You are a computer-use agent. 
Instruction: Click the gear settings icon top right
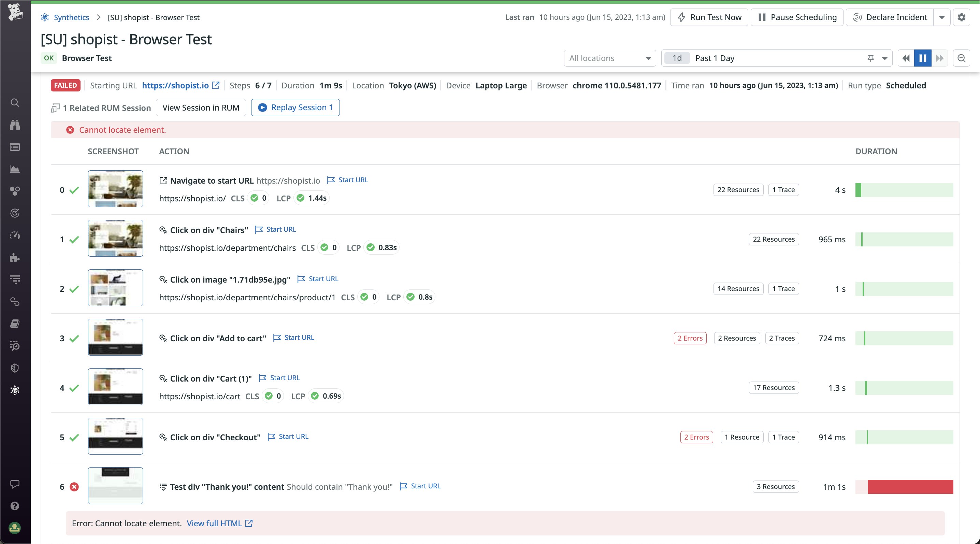[x=961, y=17]
